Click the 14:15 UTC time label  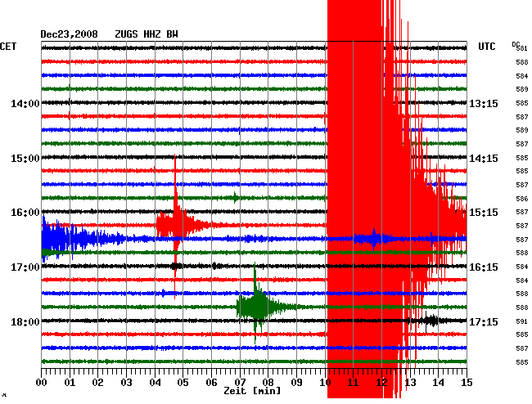[x=484, y=159]
